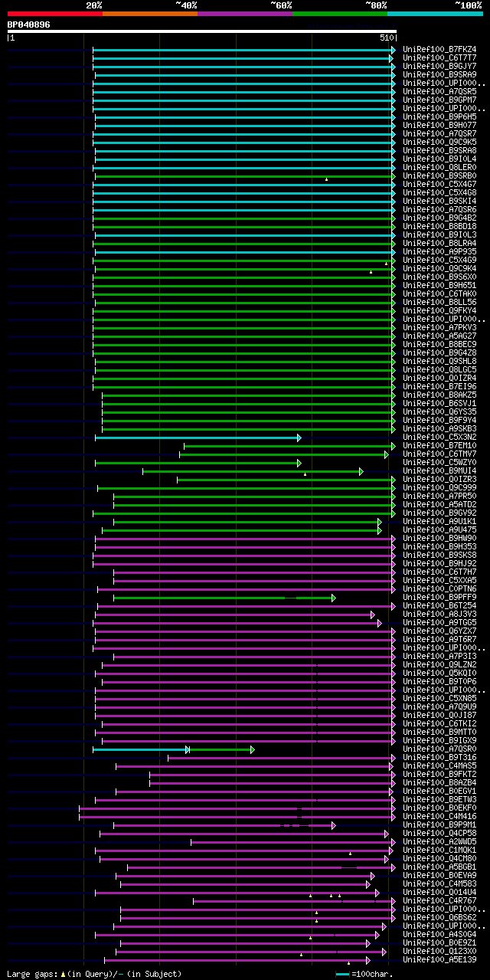Click the arrowhead ending the UniRef100_C5WZY0 bar
Viewport: 490px width, 980px height.
click(x=299, y=462)
